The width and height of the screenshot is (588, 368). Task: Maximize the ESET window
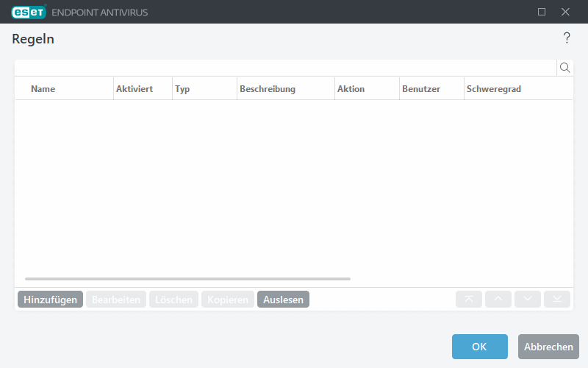pyautogui.click(x=542, y=12)
